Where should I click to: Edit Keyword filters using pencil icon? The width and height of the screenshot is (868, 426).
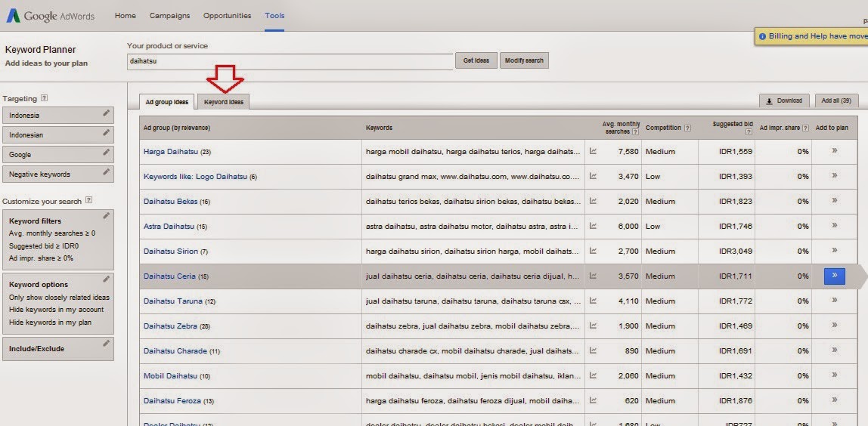[107, 216]
